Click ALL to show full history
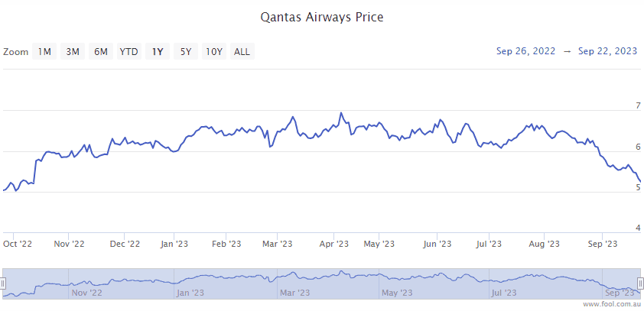 click(x=242, y=52)
